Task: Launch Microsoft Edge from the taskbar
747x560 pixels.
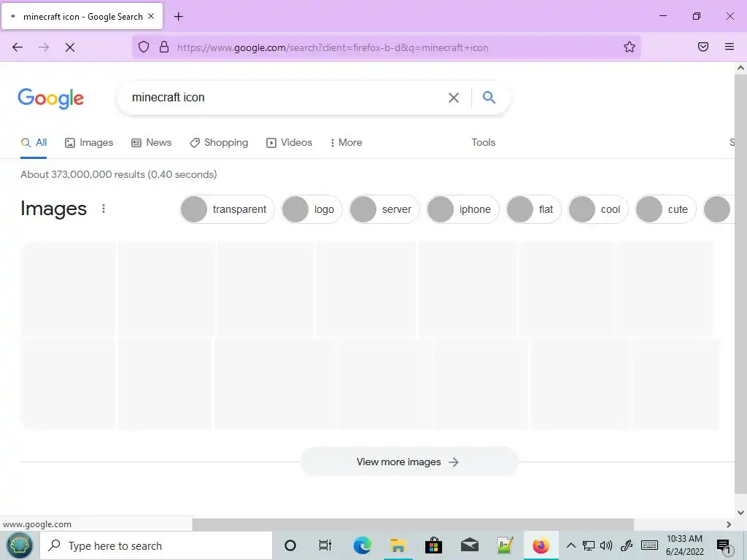Action: [x=362, y=545]
